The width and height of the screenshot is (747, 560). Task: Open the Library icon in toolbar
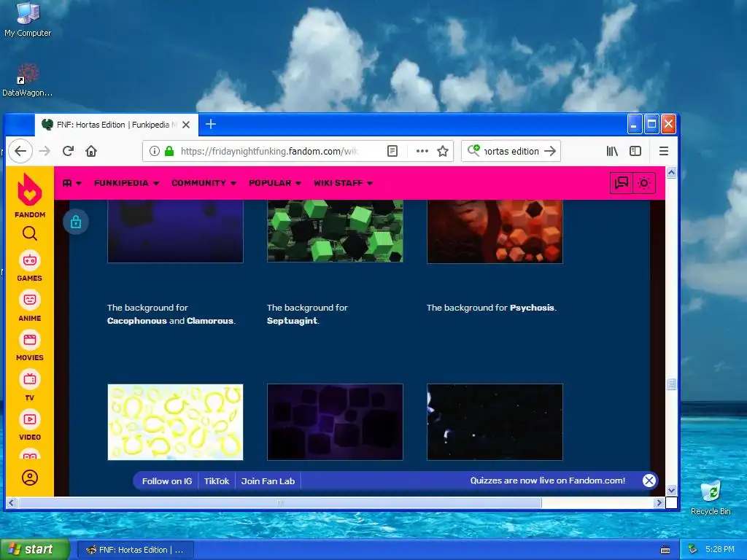(x=612, y=152)
